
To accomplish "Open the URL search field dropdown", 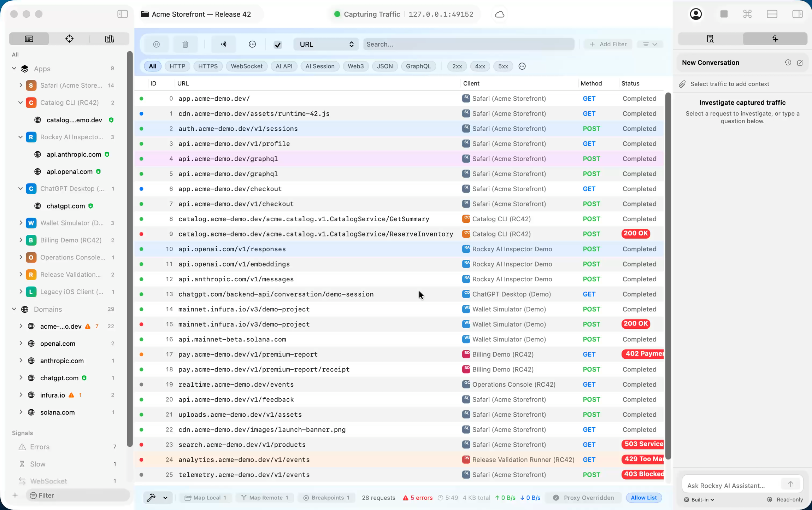I will click(326, 44).
